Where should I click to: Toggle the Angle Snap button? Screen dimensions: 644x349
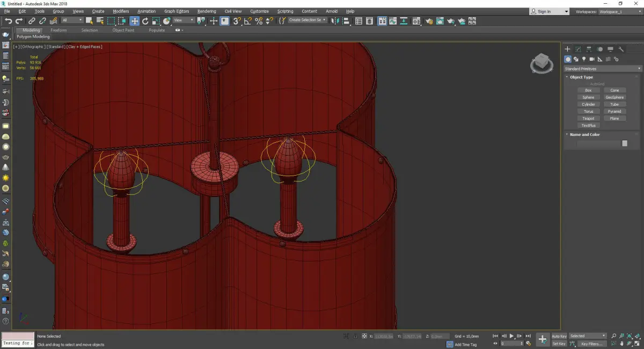coord(247,21)
